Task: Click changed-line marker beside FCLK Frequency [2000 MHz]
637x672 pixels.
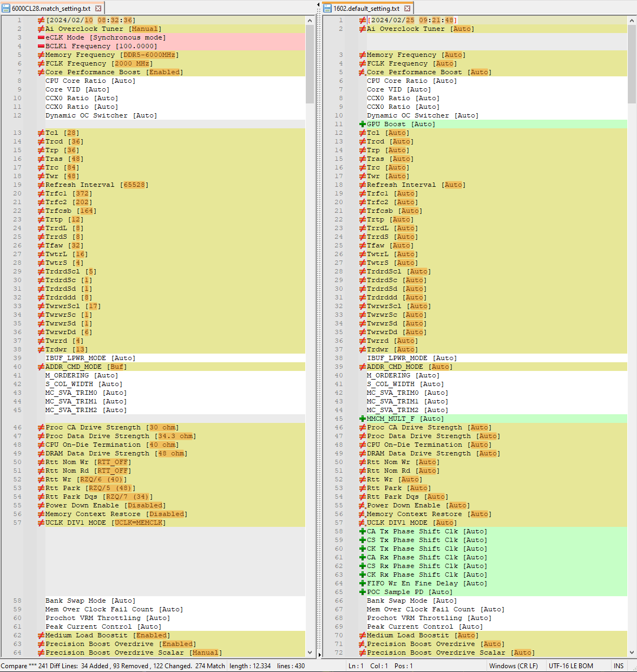Action: pyautogui.click(x=41, y=63)
